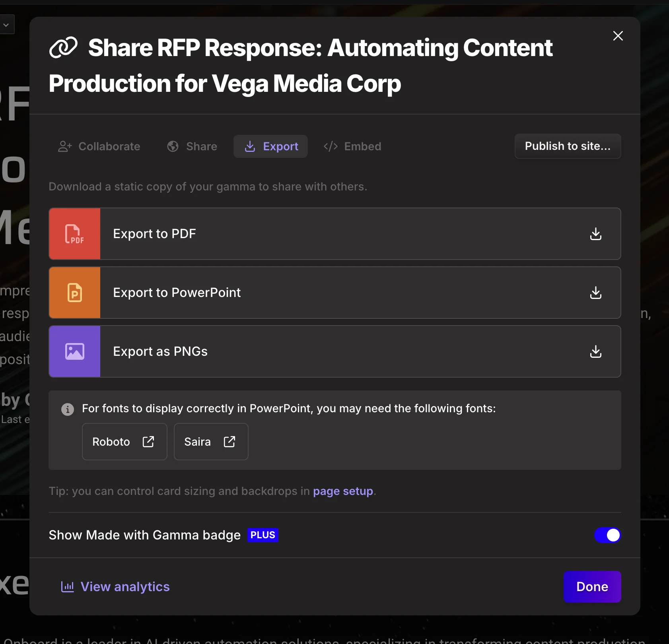
Task: Click download arrow in PNGs row
Action: click(x=595, y=351)
